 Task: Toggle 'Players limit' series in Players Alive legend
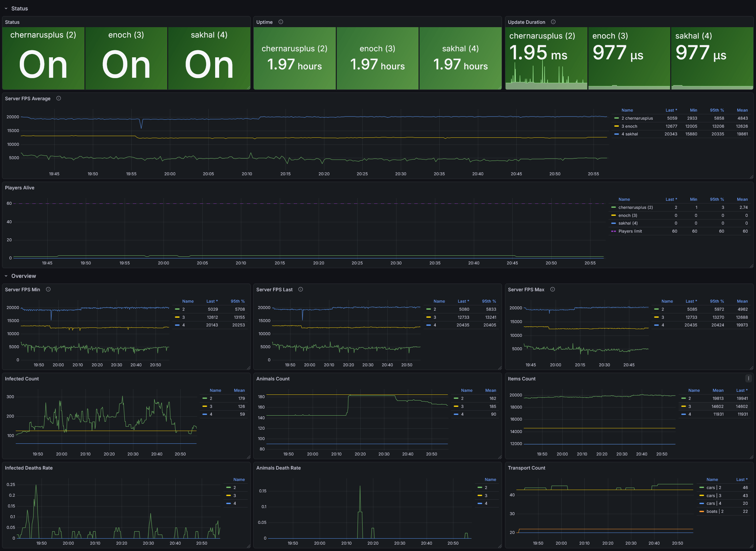click(630, 231)
